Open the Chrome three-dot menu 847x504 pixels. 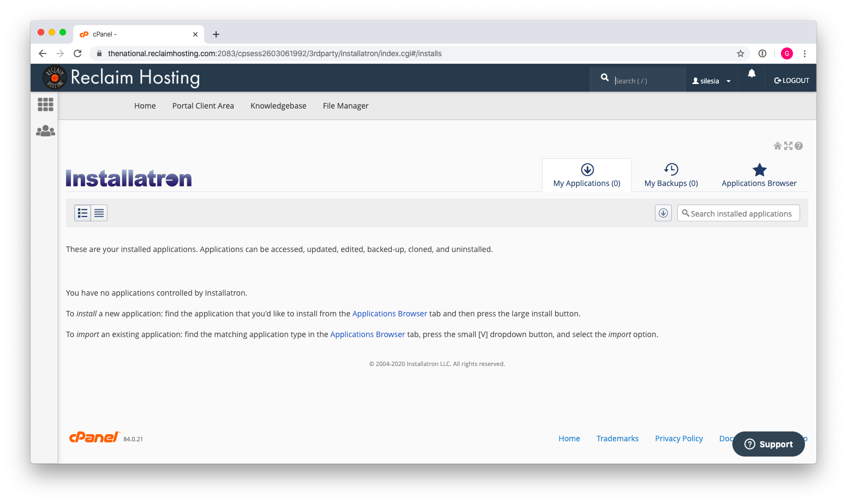[804, 53]
